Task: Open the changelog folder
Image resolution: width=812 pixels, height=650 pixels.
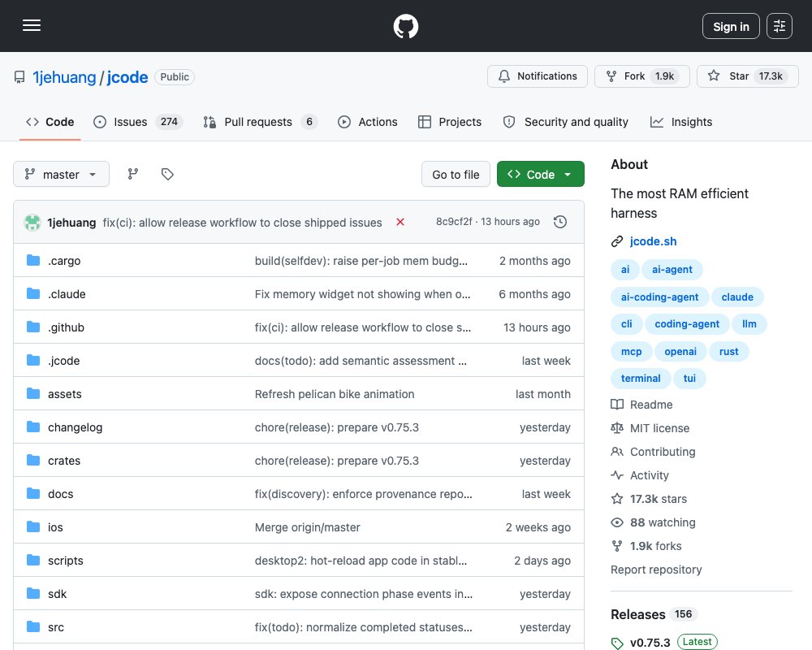Action: point(75,427)
